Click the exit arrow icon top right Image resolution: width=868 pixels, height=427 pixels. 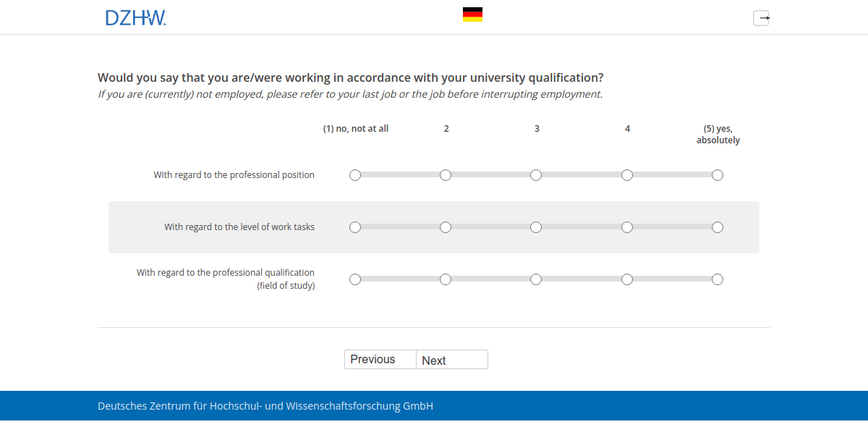pyautogui.click(x=761, y=18)
